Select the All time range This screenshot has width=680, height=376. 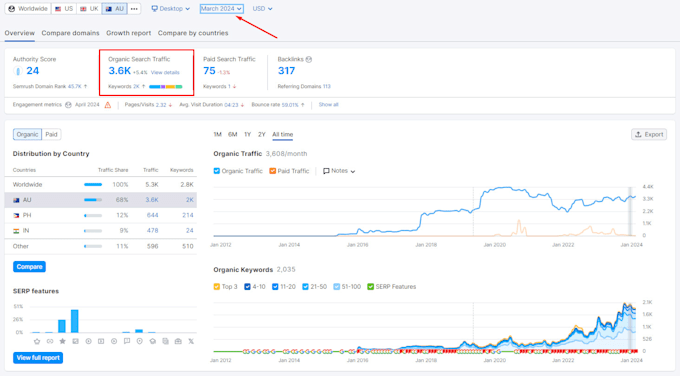click(x=282, y=134)
